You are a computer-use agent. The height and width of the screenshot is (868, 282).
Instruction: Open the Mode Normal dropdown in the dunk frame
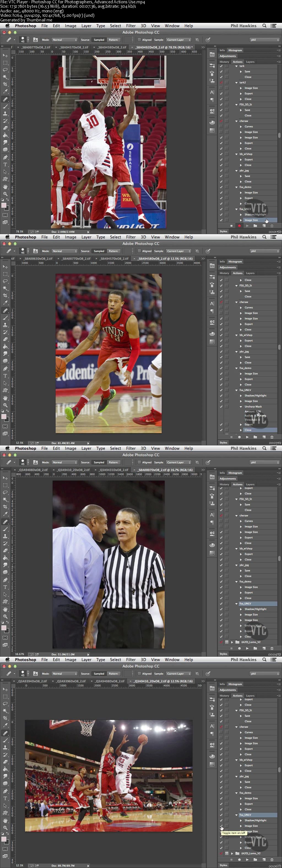click(x=64, y=40)
